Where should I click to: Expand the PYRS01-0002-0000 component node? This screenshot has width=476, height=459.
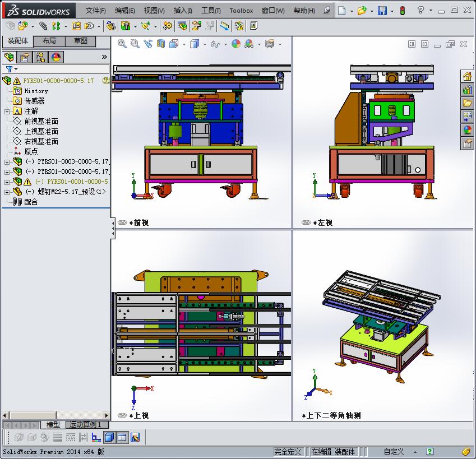(x=7, y=171)
